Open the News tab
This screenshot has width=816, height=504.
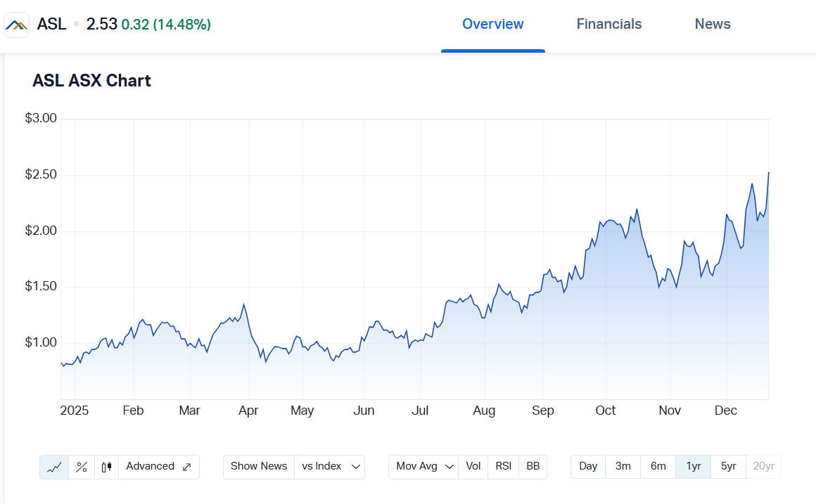[713, 24]
